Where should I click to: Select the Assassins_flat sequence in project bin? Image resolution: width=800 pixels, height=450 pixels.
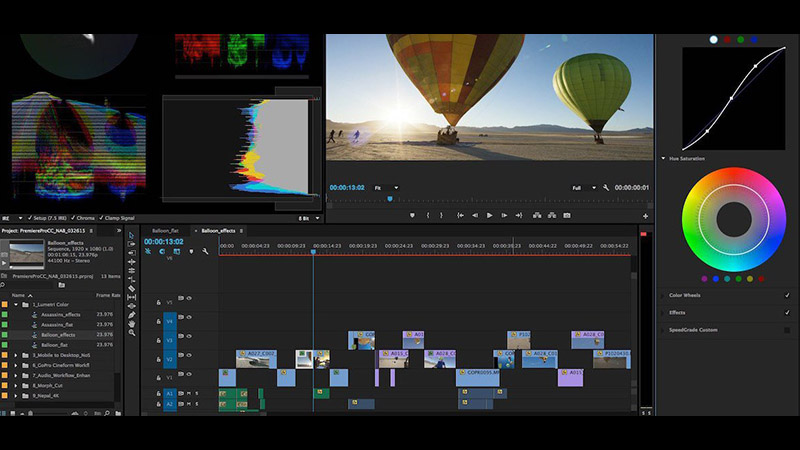coord(57,325)
